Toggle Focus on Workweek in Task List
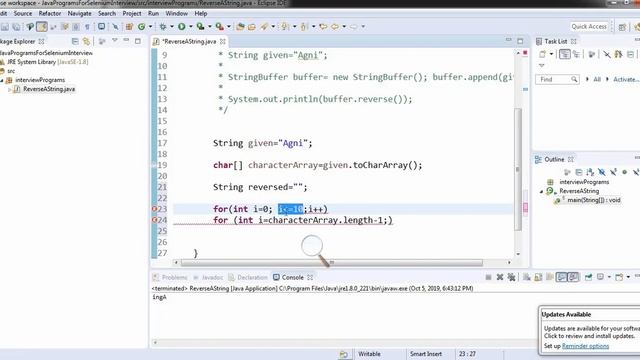 click(592, 54)
